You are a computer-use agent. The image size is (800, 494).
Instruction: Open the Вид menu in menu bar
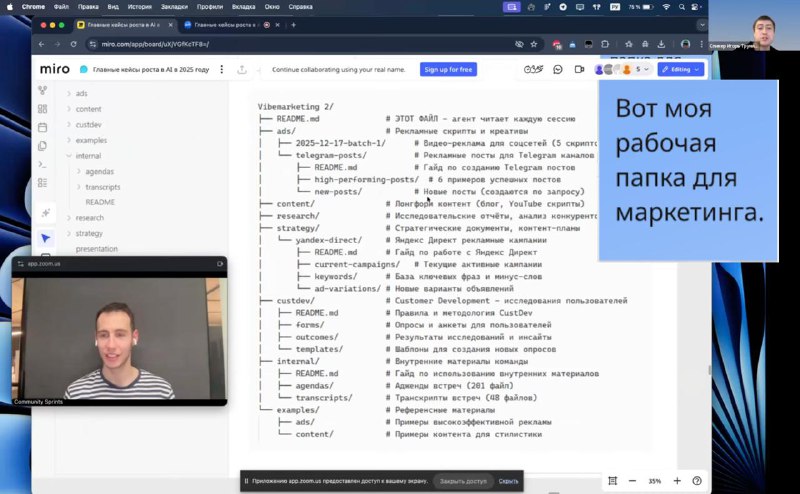(x=113, y=7)
